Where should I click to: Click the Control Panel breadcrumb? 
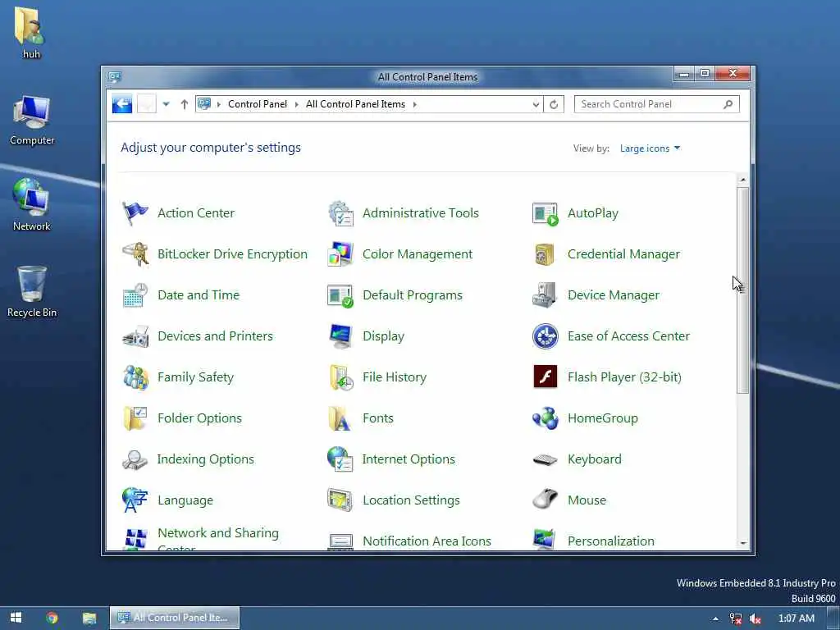[257, 104]
